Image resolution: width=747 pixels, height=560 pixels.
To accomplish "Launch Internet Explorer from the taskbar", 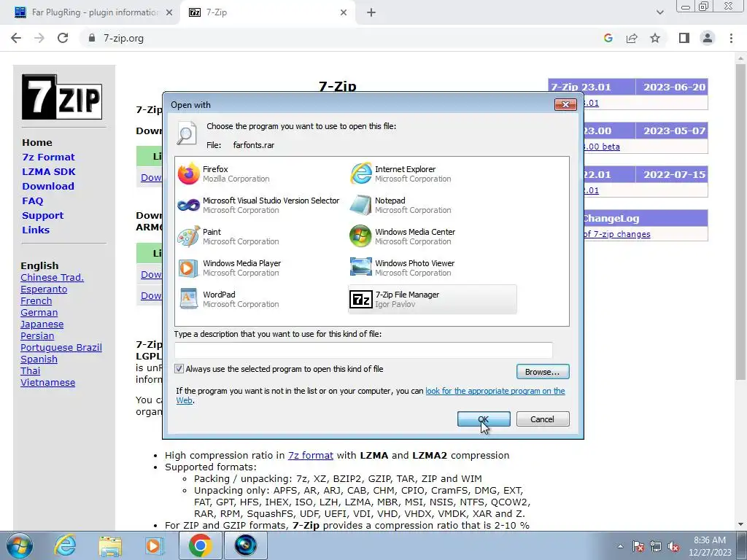I will coord(65,545).
